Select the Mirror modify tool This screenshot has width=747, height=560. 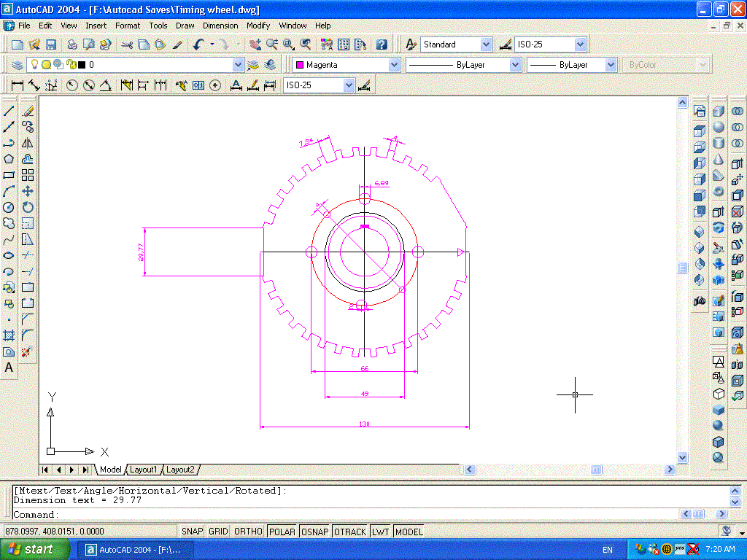click(x=28, y=144)
